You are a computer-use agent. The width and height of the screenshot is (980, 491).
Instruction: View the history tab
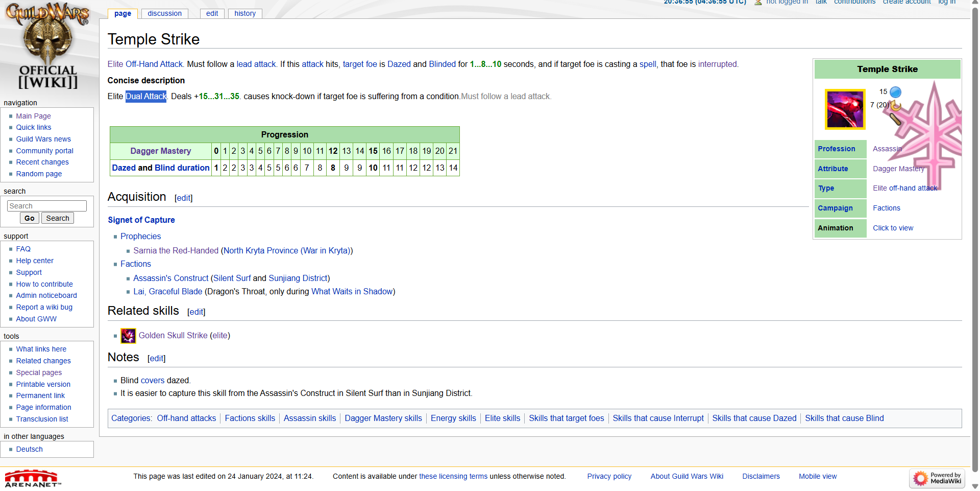click(245, 14)
